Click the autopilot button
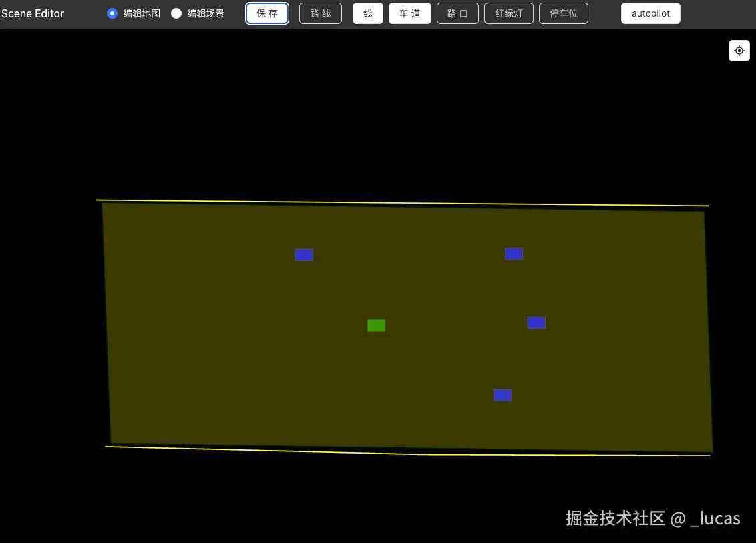Screen dimensions: 756x543 650,13
